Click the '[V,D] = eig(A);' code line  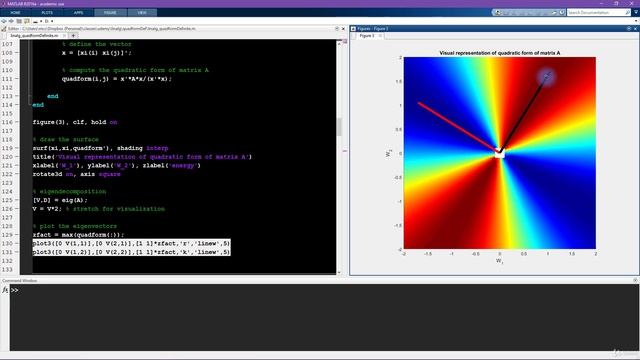60,200
